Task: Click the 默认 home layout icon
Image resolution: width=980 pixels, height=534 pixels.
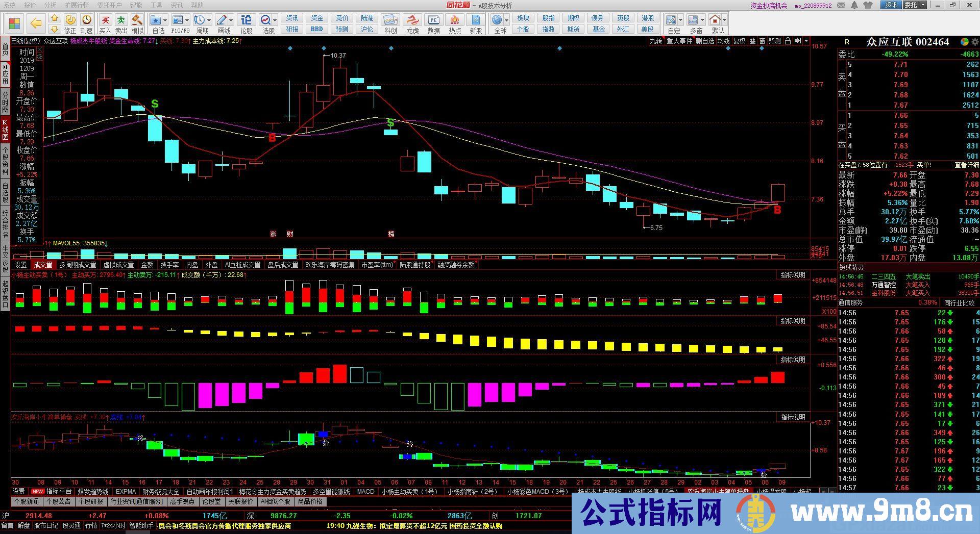Action: (715, 20)
